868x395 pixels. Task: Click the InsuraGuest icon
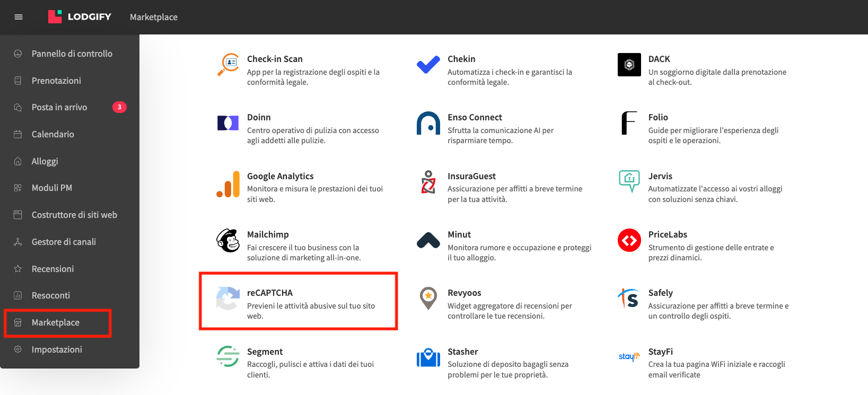pyautogui.click(x=428, y=182)
